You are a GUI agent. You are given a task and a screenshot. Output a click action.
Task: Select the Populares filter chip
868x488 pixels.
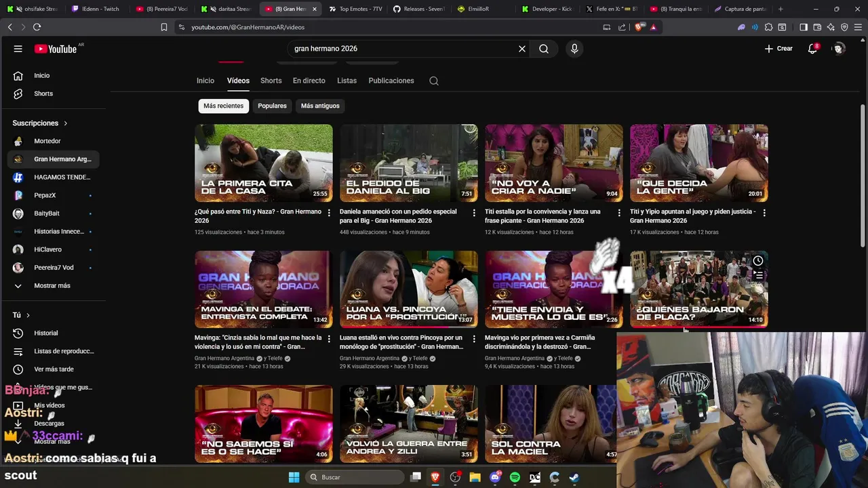click(272, 106)
